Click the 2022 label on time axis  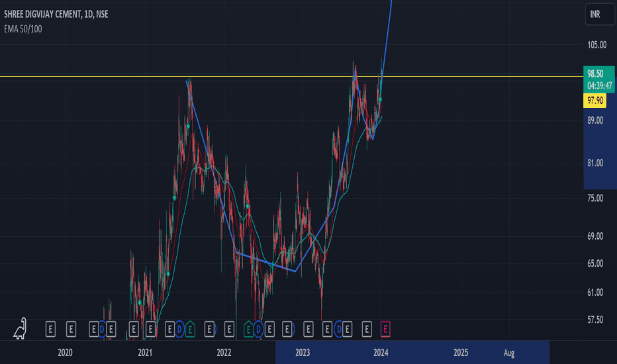tap(224, 353)
